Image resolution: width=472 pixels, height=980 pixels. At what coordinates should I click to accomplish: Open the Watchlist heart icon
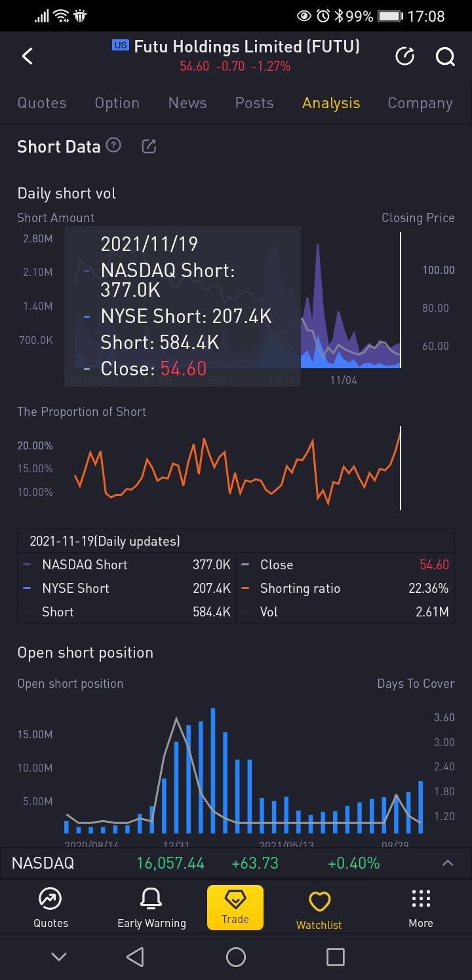(x=319, y=907)
